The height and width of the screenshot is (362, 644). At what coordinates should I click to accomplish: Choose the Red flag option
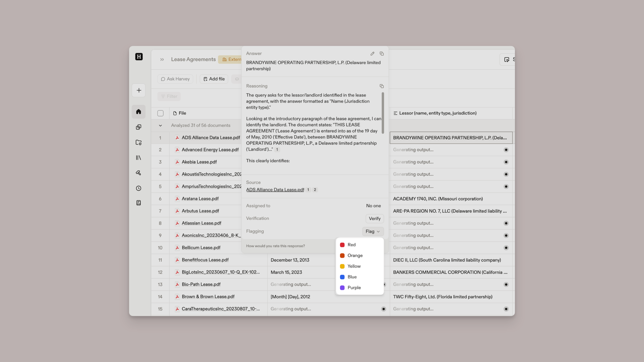point(360,245)
